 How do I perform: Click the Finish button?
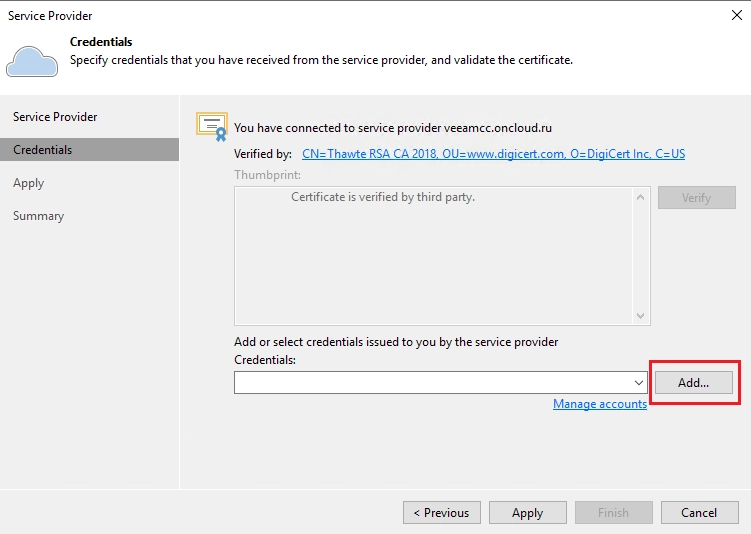tap(613, 513)
